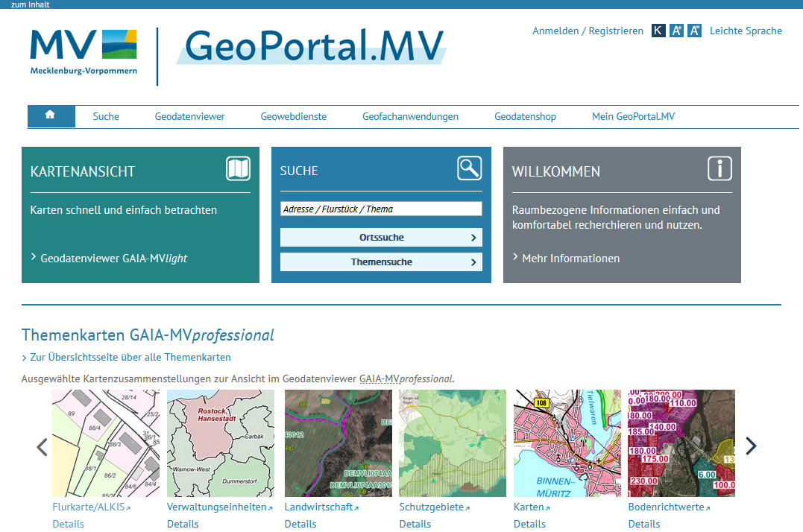This screenshot has width=803, height=532.
Task: Click the Bodenrichtwerte link
Action: click(x=669, y=507)
